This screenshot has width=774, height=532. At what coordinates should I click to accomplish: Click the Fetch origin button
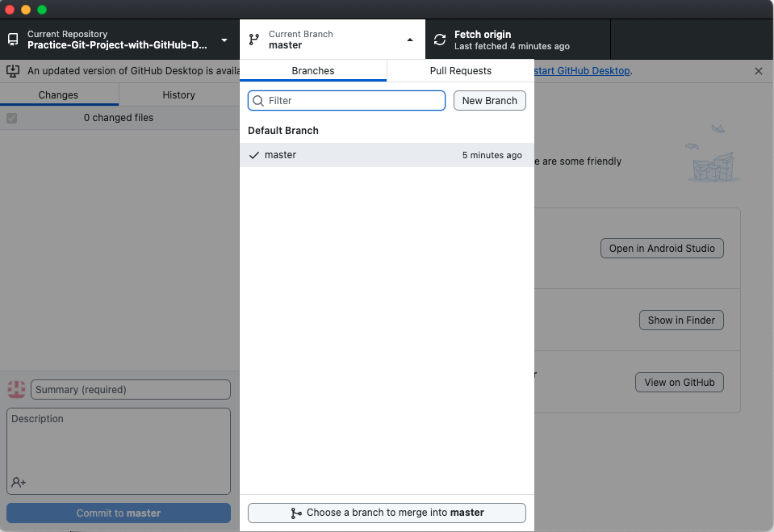(x=518, y=40)
